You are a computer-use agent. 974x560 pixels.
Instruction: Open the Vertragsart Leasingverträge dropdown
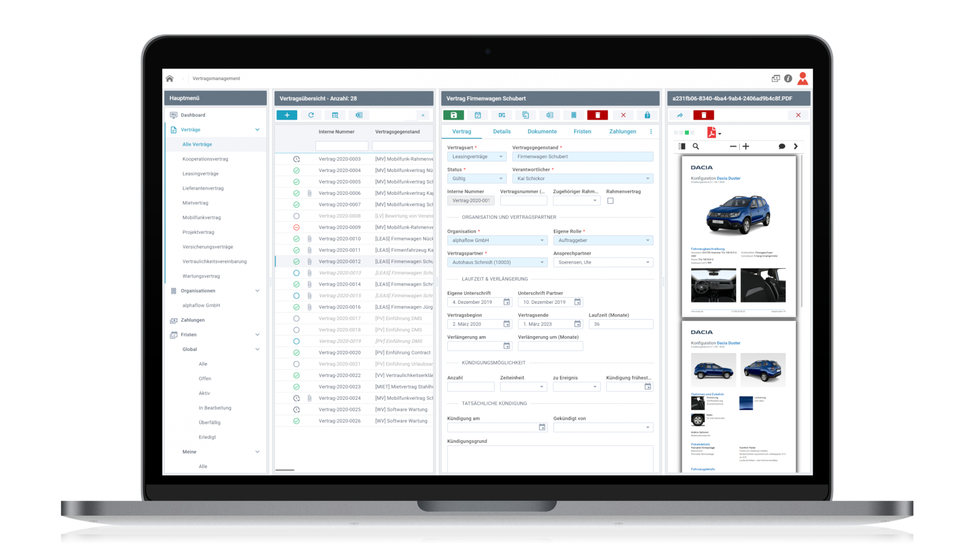(x=476, y=157)
